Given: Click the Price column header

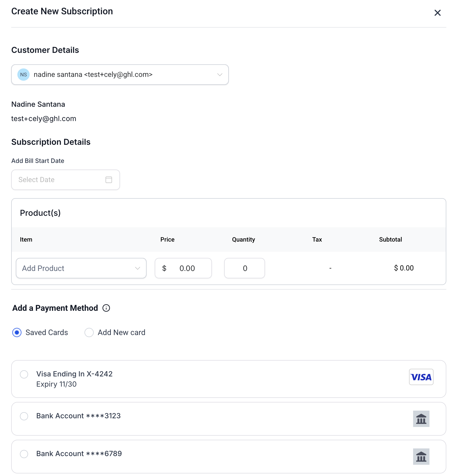Looking at the screenshot, I should pyautogui.click(x=167, y=240).
